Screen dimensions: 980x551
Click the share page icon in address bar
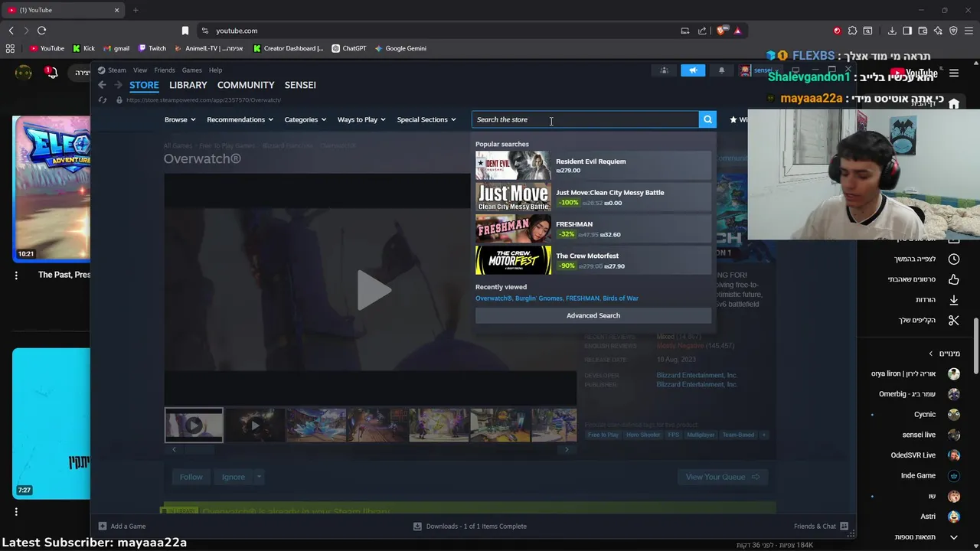(702, 31)
